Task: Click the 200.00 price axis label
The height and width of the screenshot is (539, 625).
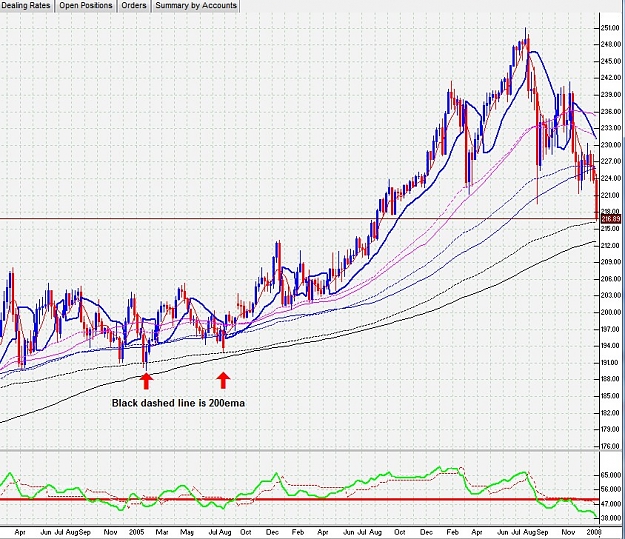Action: click(x=611, y=312)
